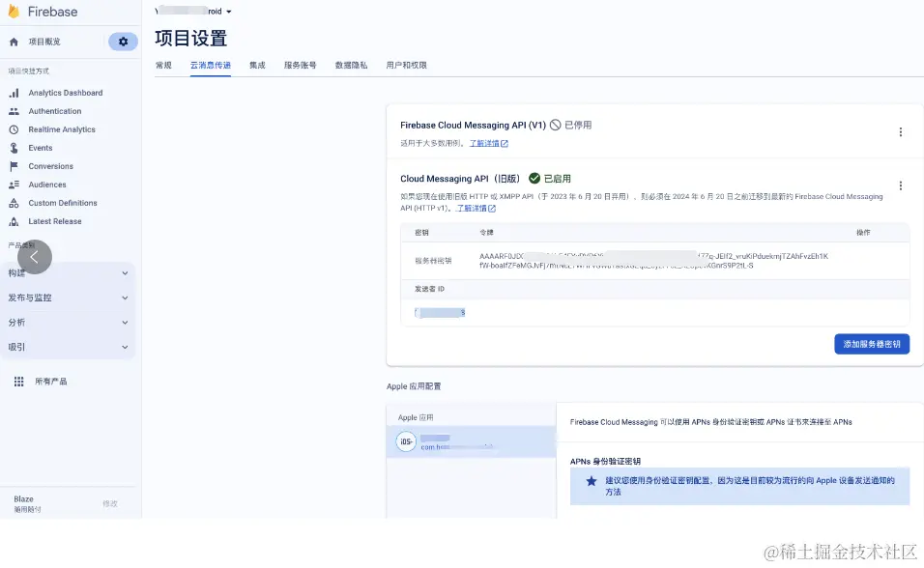The width and height of the screenshot is (924, 568).
Task: Click 修改 next to Blaze plan
Action: (110, 504)
